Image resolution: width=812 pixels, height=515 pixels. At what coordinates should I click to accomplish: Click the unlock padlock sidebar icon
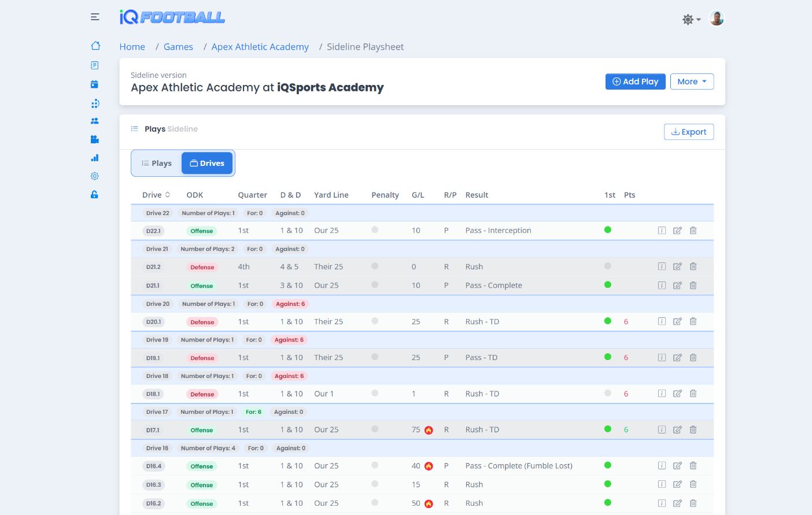point(94,195)
